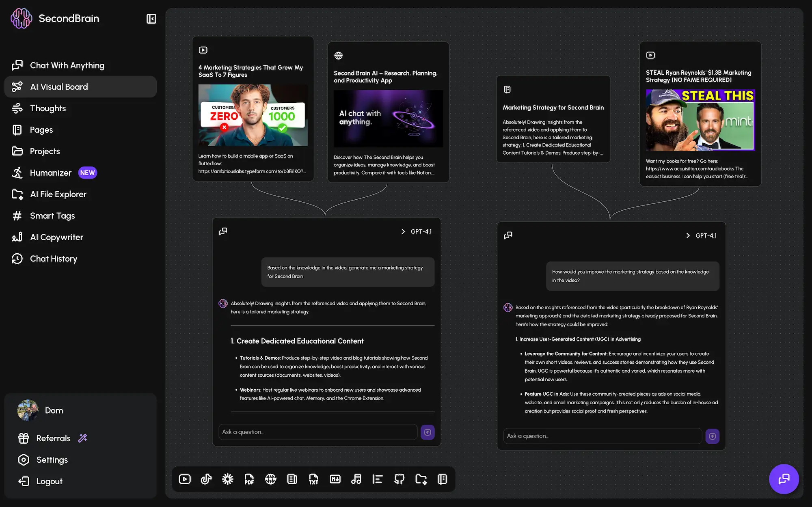The height and width of the screenshot is (507, 812).
Task: Click the Ask a question field on left chat node
Action: tap(318, 432)
